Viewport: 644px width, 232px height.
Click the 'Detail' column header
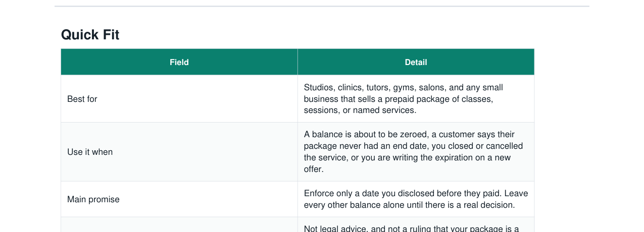click(x=416, y=62)
